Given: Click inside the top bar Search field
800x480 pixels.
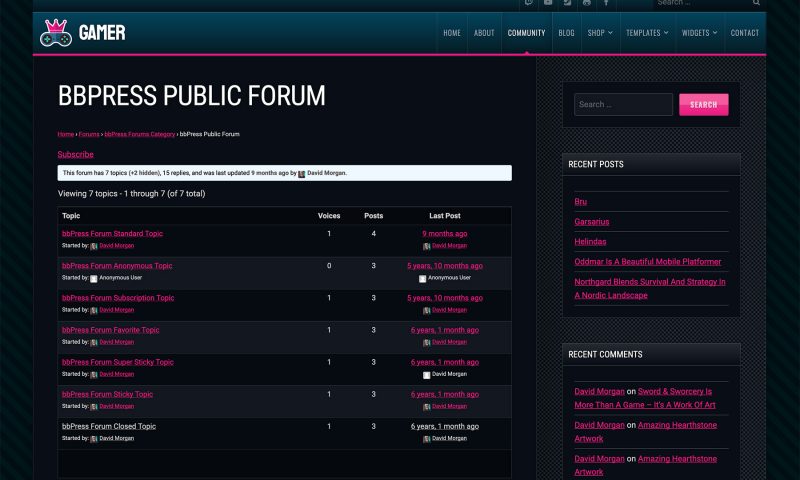Looking at the screenshot, I should point(703,3).
